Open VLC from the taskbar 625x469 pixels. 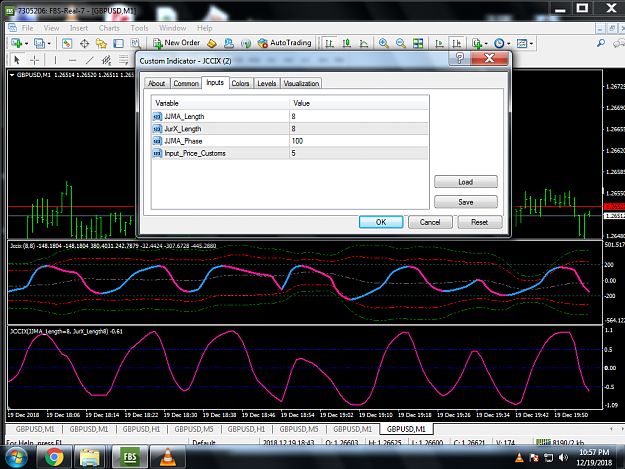(x=168, y=457)
